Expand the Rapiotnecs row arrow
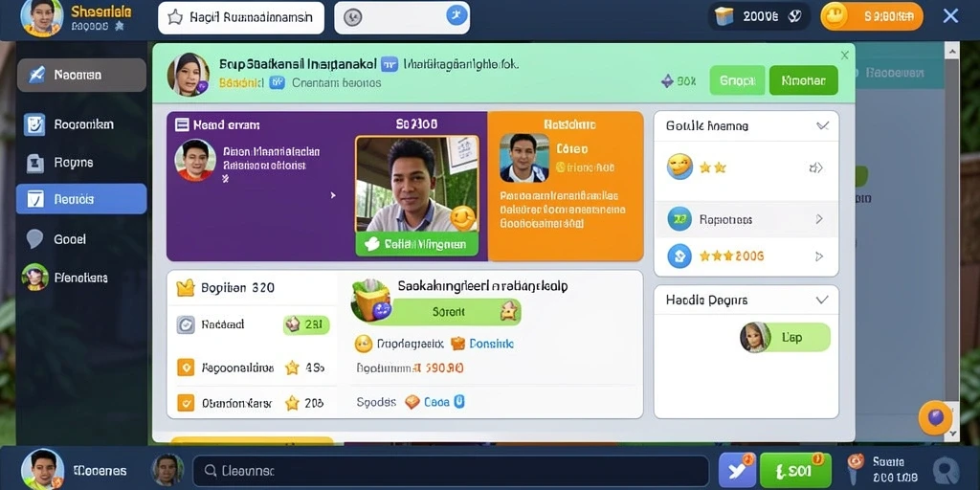The width and height of the screenshot is (980, 490). (x=819, y=219)
